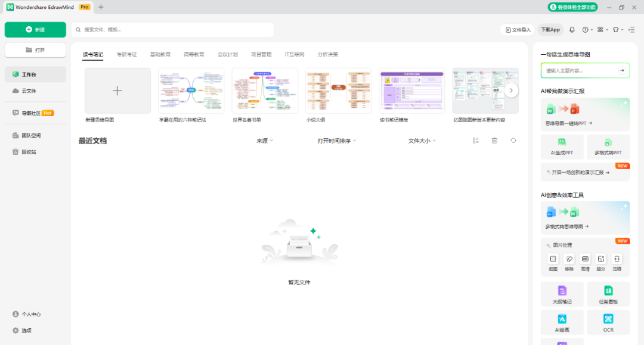Toggle the recent documents list view
This screenshot has height=345, width=644.
click(x=475, y=141)
